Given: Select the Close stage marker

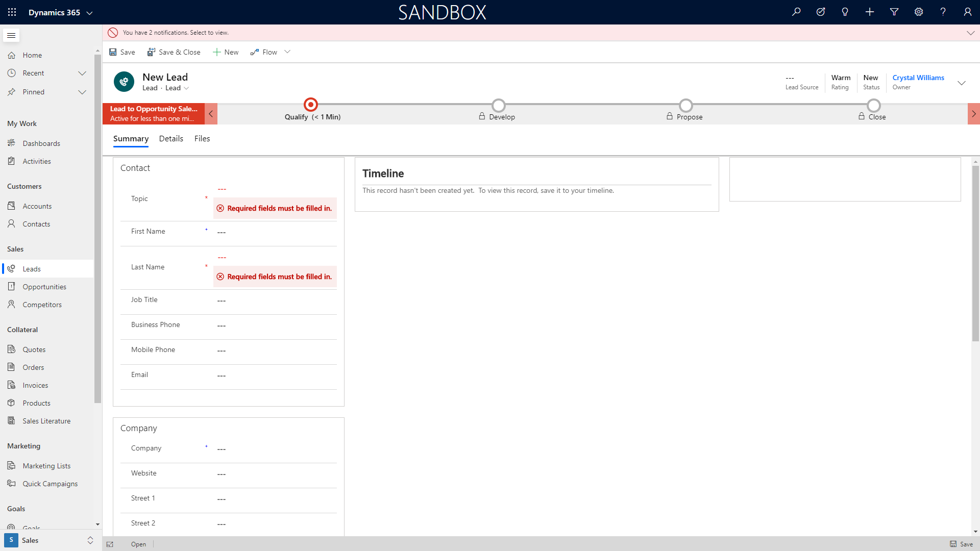Looking at the screenshot, I should [874, 106].
